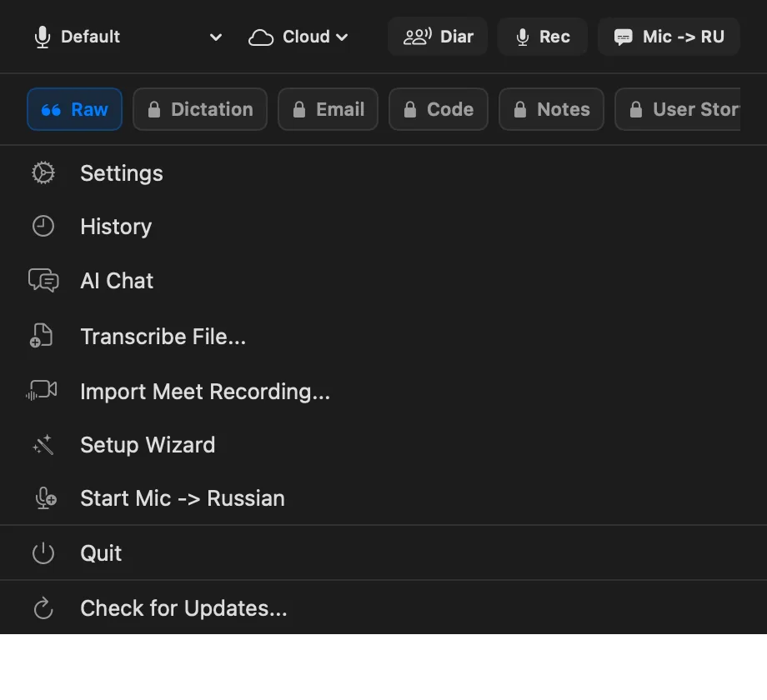This screenshot has width=767, height=700.
Task: Start recording with the Rec button
Action: click(x=543, y=37)
